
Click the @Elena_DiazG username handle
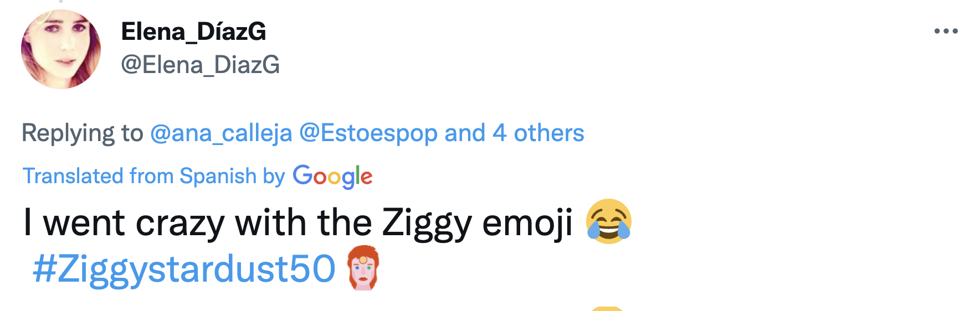200,65
